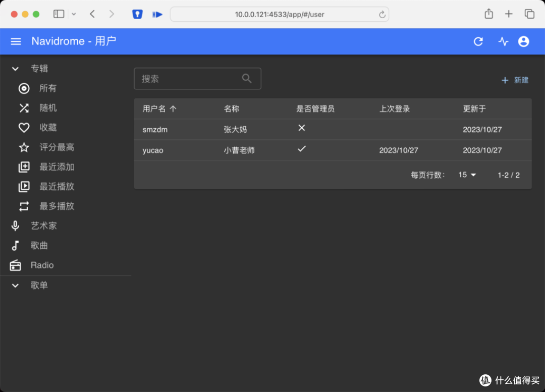
Task: Open the smzdm user row
Action: click(333, 130)
